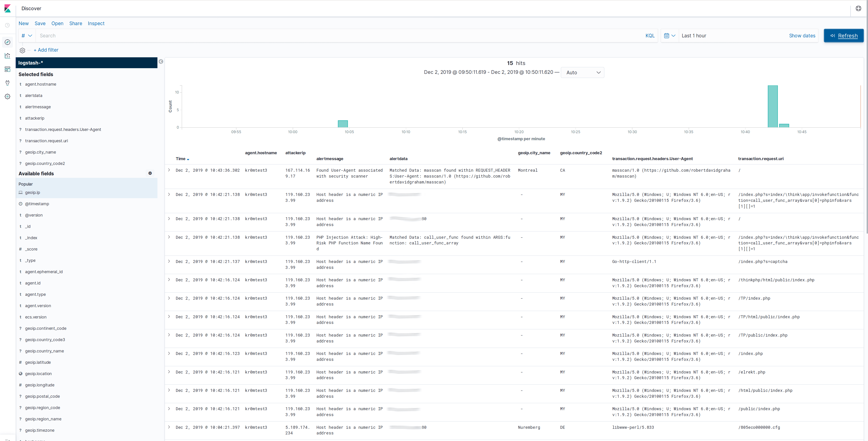Open Visualize from the left sidebar
Viewport: 868px width, 441px height.
tap(7, 55)
